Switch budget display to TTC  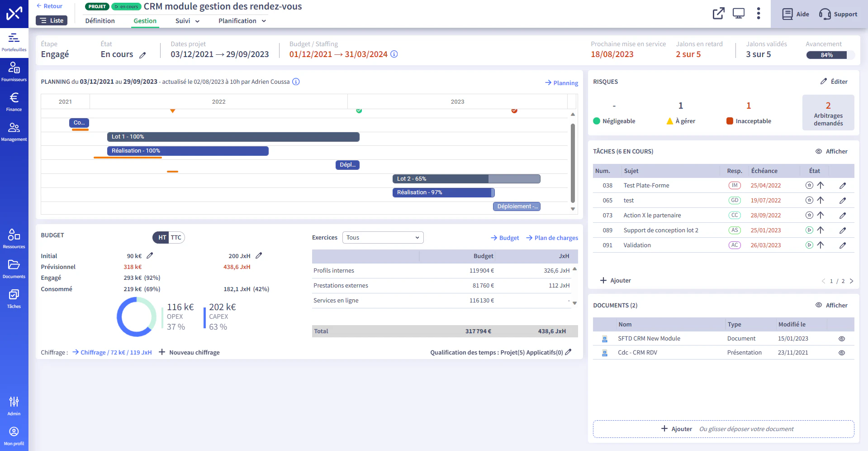176,237
